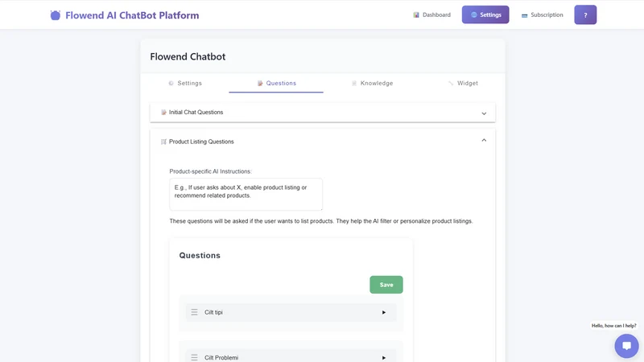
Task: Click the Subscription card icon
Action: (x=525, y=15)
